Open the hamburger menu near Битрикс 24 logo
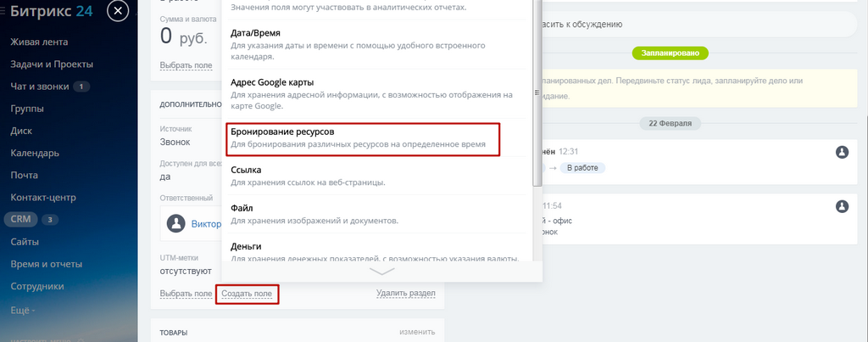Screen dimensions: 868x342 coord(3,10)
